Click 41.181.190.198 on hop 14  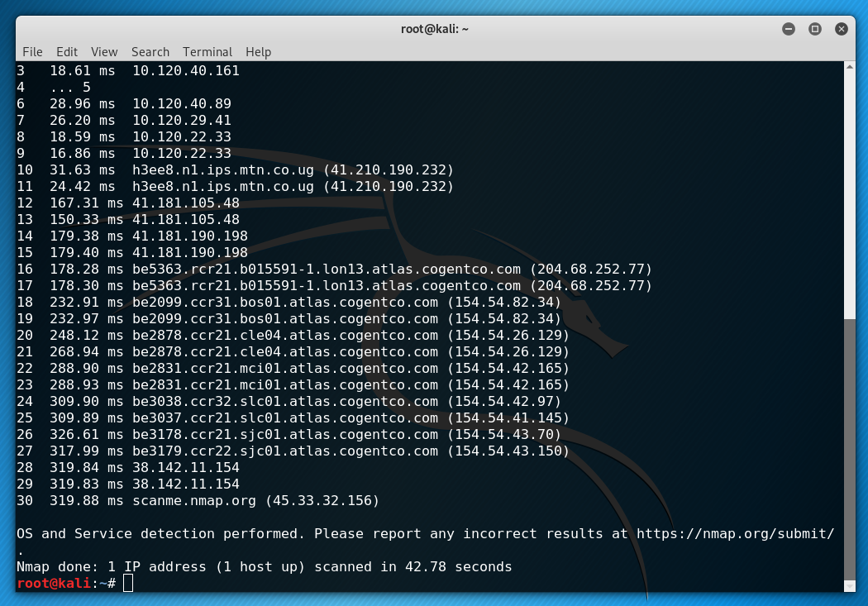click(x=190, y=236)
